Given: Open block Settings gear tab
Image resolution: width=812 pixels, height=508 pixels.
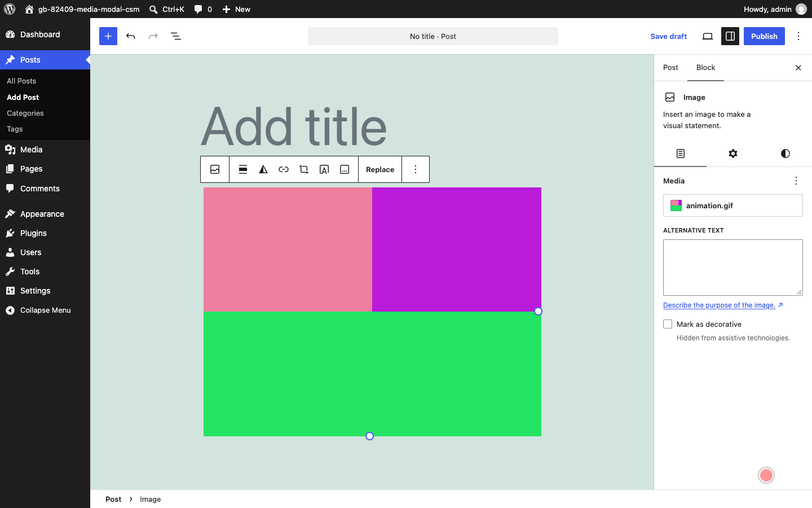Looking at the screenshot, I should [733, 154].
